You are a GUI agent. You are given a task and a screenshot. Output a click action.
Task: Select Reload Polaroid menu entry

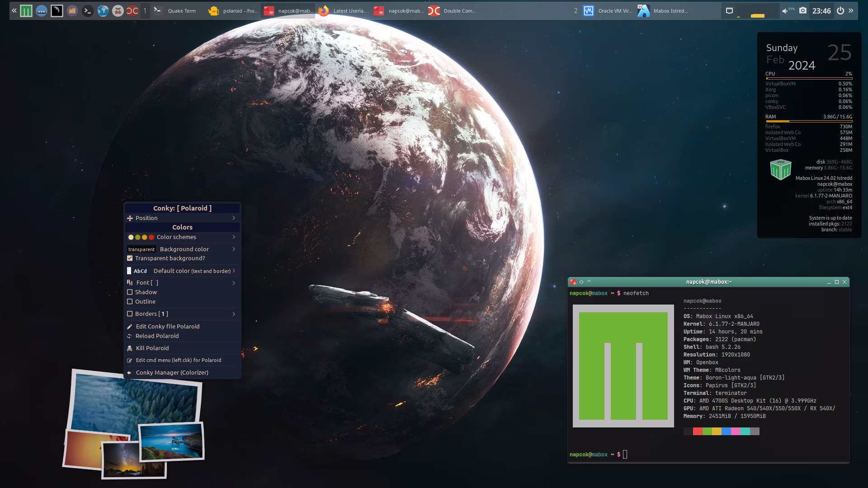click(157, 336)
